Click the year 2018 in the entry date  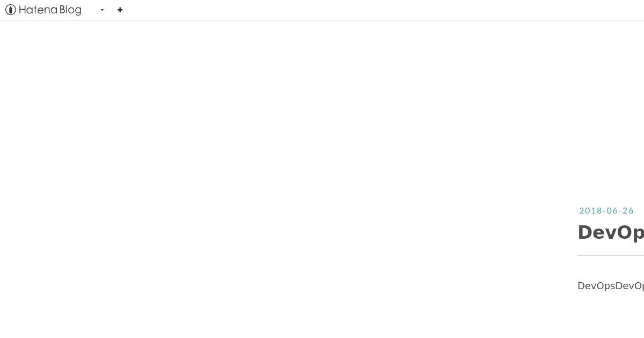click(590, 211)
